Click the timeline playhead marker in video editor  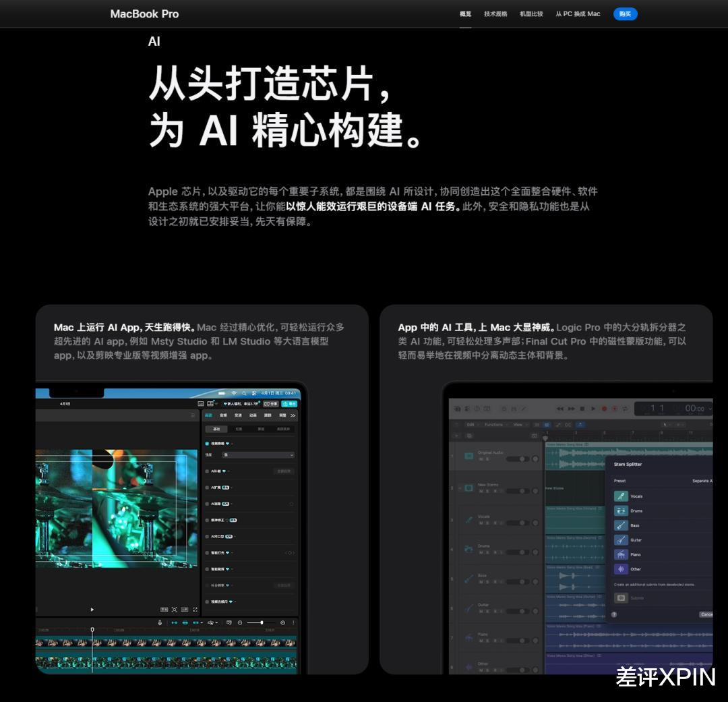click(92, 630)
